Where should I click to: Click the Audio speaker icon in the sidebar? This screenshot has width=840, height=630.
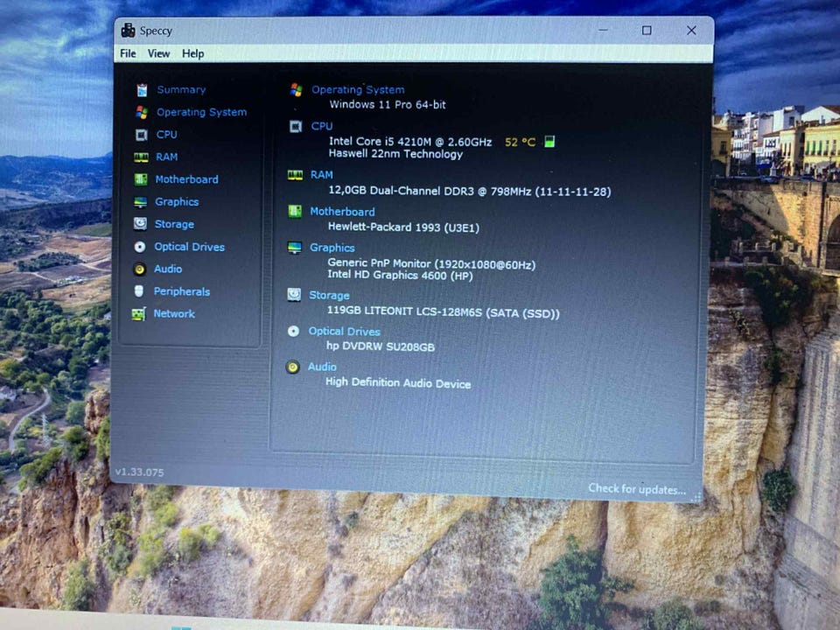(x=139, y=269)
